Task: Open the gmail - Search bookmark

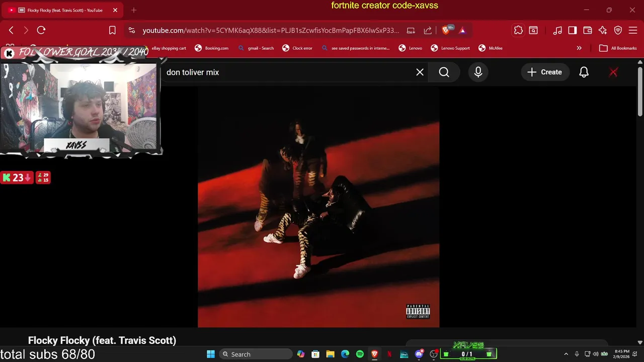Action: tap(256, 48)
